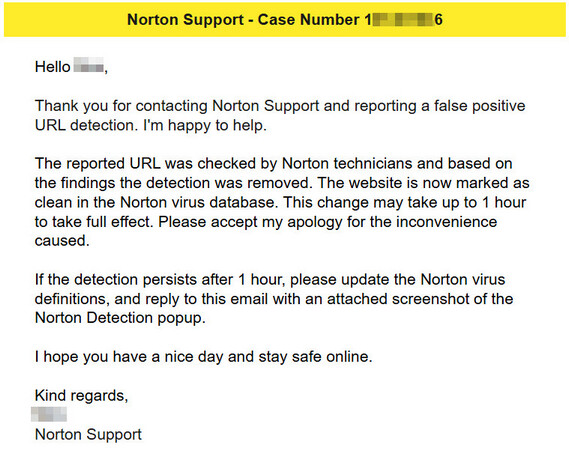Click the blurred recipient name after Hello
Screen dimensions: 569x454
point(89,65)
